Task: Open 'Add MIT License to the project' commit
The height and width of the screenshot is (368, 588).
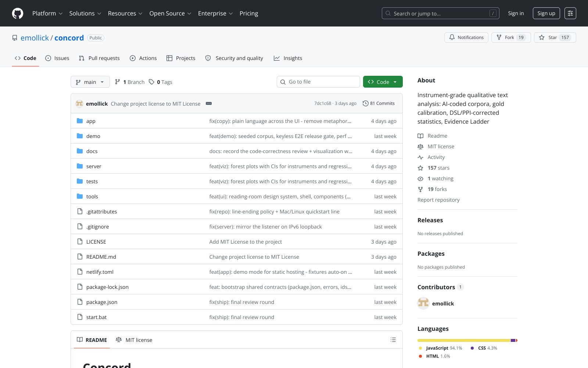Action: (x=245, y=242)
